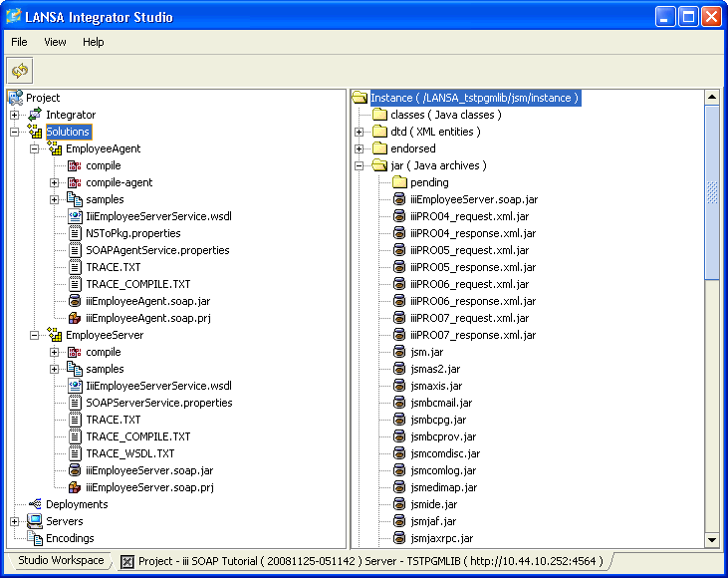Select jsmcomdisc.jar
This screenshot has height=578, width=728.
pos(445,453)
